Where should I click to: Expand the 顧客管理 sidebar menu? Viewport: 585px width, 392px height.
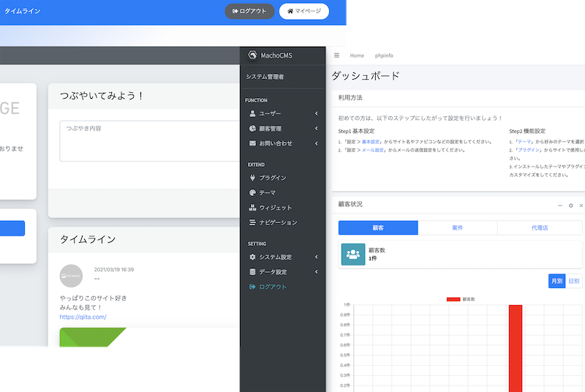[282, 129]
